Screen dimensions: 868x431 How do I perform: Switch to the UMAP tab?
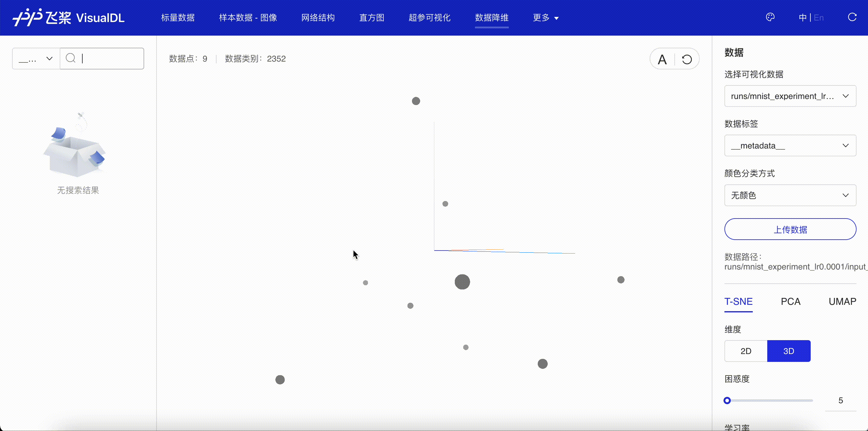pos(842,302)
